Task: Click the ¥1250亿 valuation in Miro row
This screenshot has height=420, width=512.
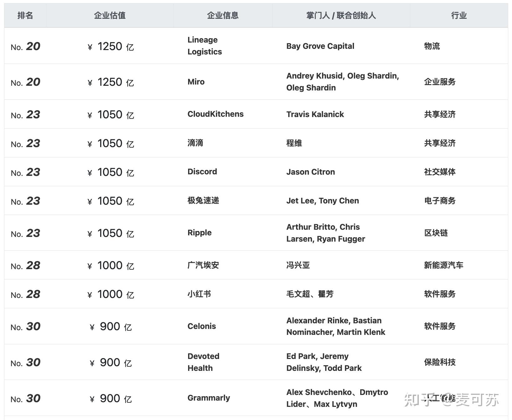Action: tap(111, 82)
